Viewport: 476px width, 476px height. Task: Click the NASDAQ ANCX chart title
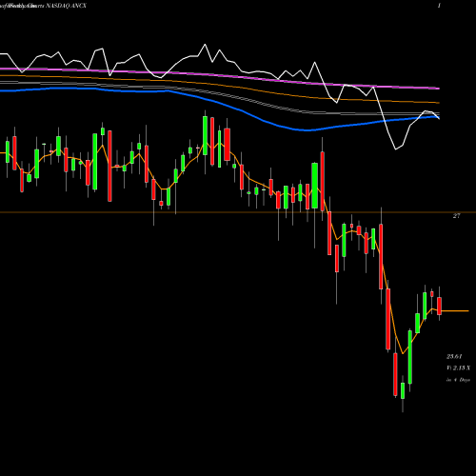point(66,6)
